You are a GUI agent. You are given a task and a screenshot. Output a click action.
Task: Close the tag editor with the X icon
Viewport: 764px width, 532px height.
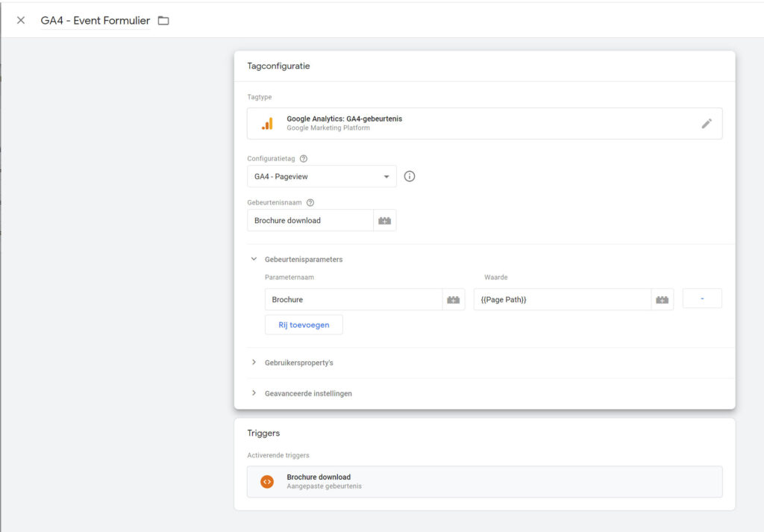tap(20, 20)
